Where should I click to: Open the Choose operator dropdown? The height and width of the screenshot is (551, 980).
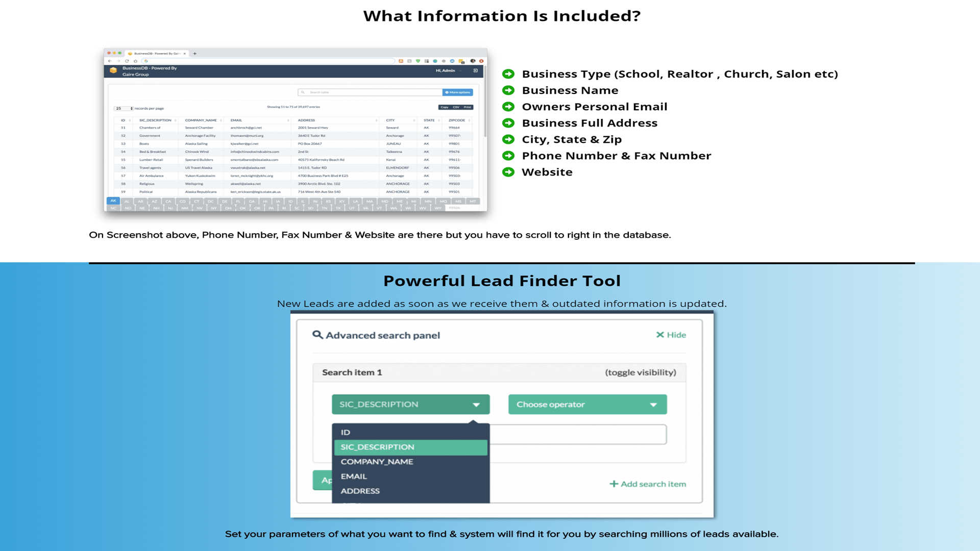point(587,404)
